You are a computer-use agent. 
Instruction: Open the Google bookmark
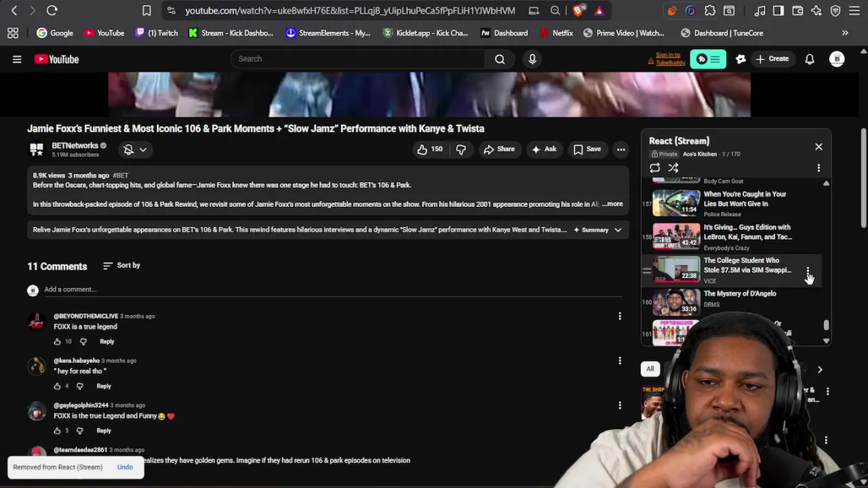tap(55, 33)
